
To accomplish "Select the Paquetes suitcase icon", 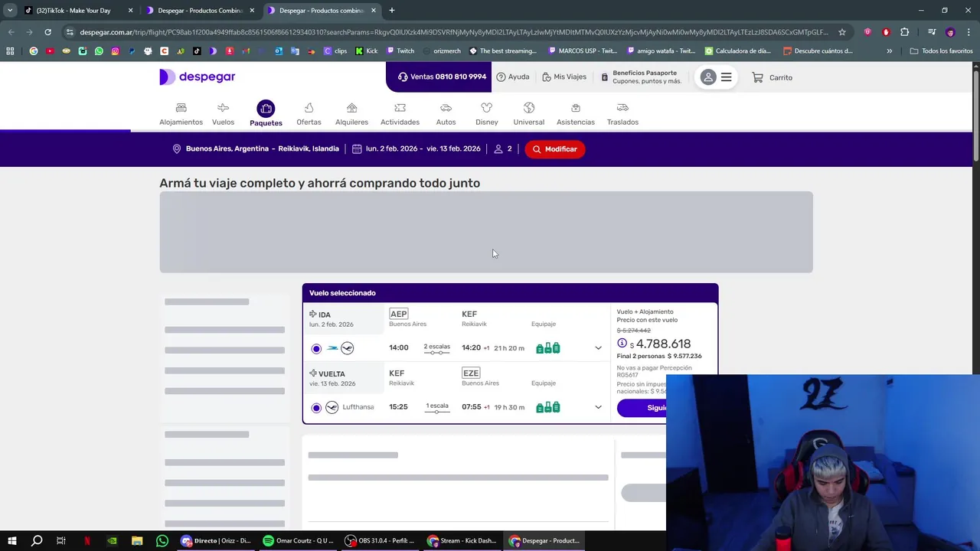I will pyautogui.click(x=266, y=109).
